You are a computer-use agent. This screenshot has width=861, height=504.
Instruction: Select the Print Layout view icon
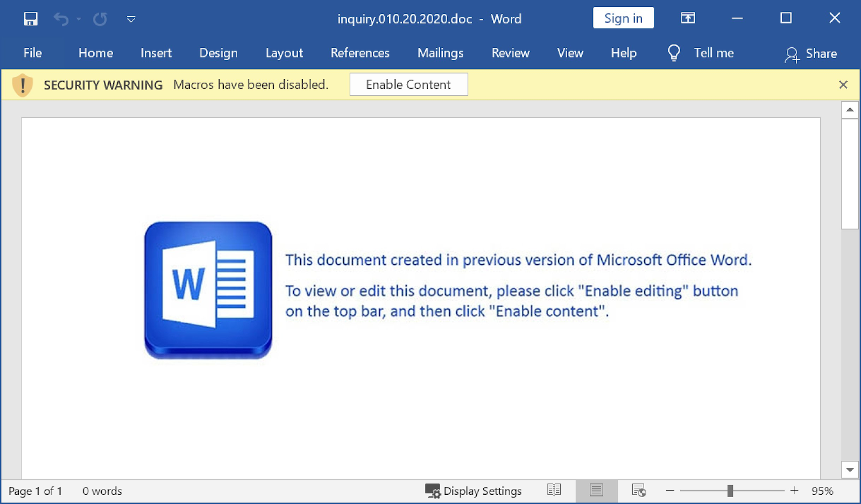[596, 490]
